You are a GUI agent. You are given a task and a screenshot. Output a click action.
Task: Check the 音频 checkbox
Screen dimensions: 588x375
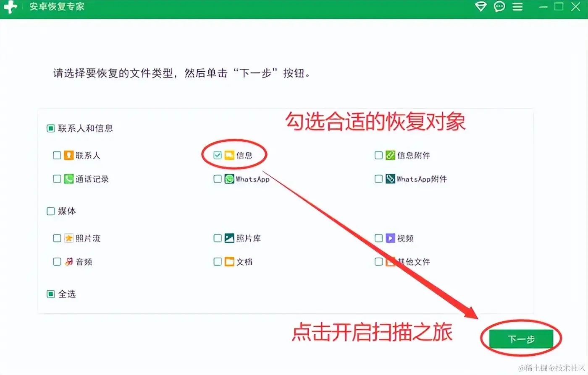tap(57, 262)
